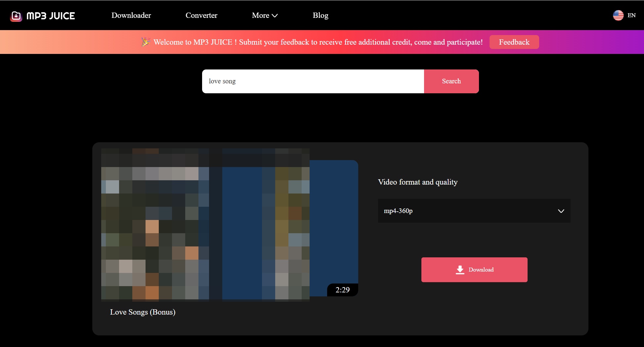Image resolution: width=644 pixels, height=347 pixels.
Task: Click the Download button
Action: coord(474,270)
